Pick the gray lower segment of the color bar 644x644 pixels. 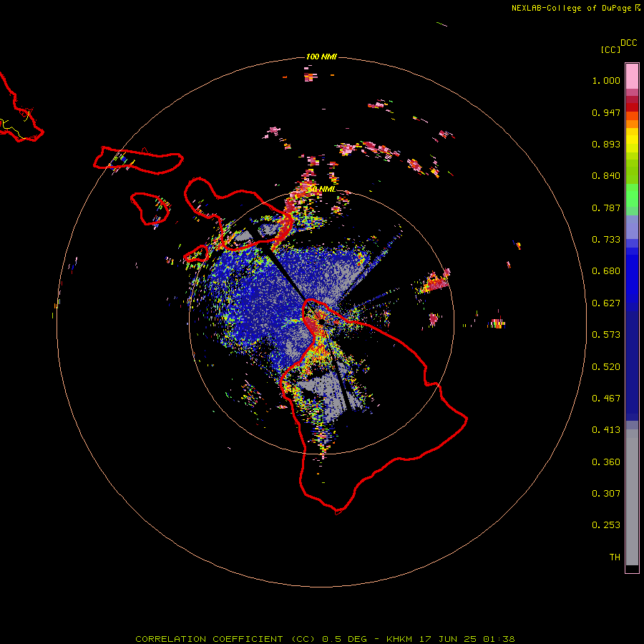(632, 497)
